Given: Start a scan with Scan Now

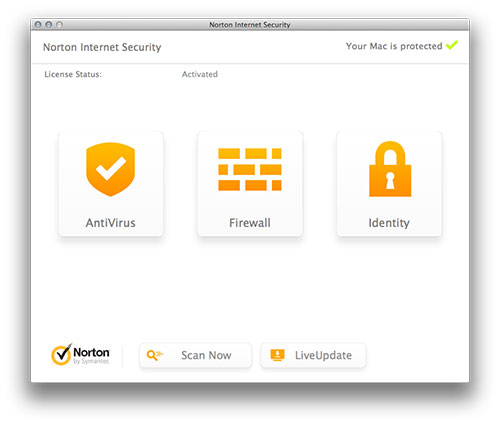Looking at the screenshot, I should click(195, 355).
